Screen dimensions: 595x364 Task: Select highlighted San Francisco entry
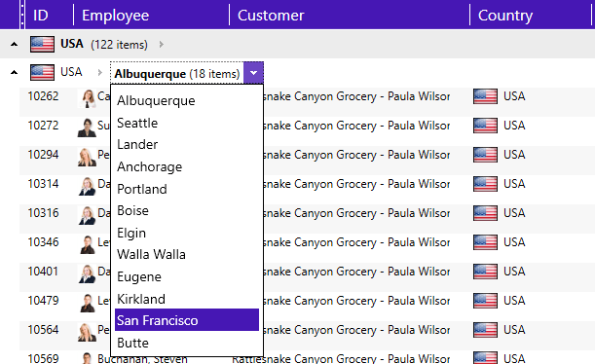(187, 320)
